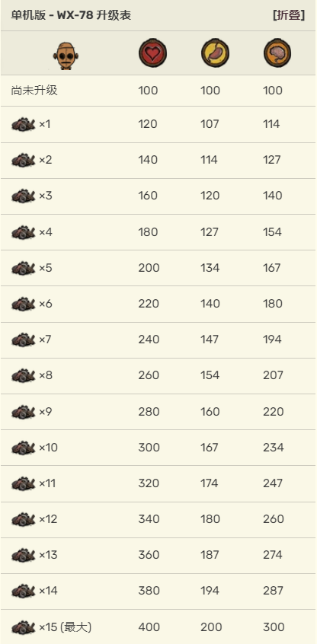This screenshot has width=317, height=644.
Task: Click the gears icon in ×2 row
Action: click(24, 160)
